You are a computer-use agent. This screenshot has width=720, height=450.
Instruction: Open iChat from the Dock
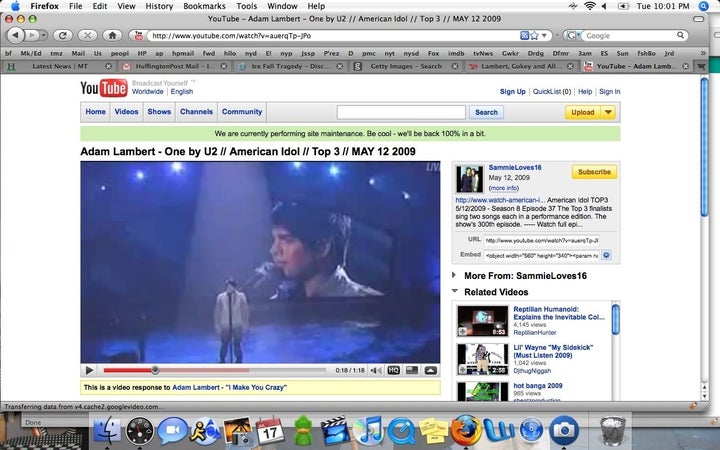(x=172, y=431)
